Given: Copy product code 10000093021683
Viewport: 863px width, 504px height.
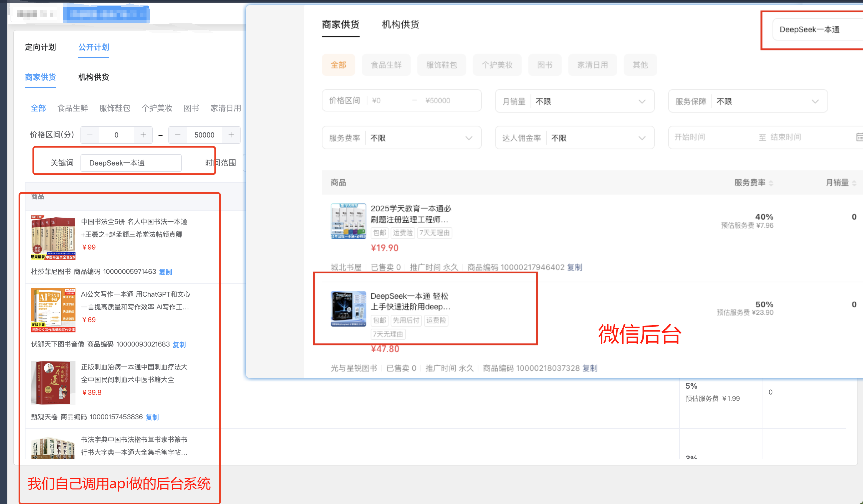Looking at the screenshot, I should click(179, 345).
